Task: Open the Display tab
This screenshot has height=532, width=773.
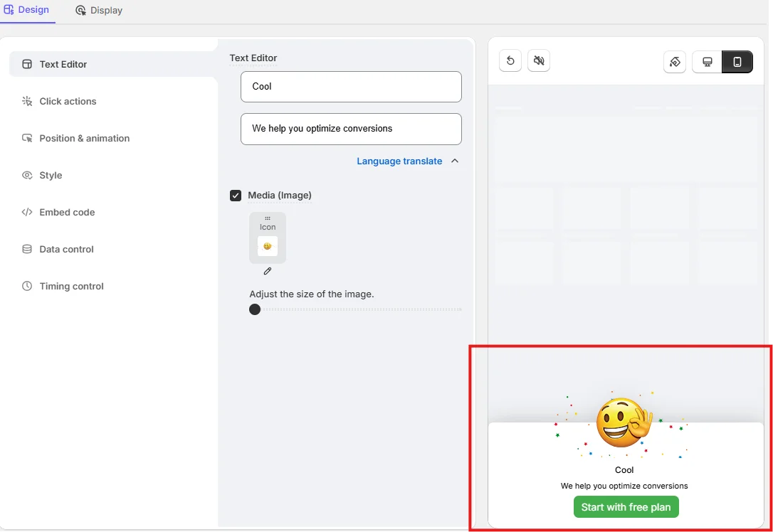Action: [x=99, y=11]
